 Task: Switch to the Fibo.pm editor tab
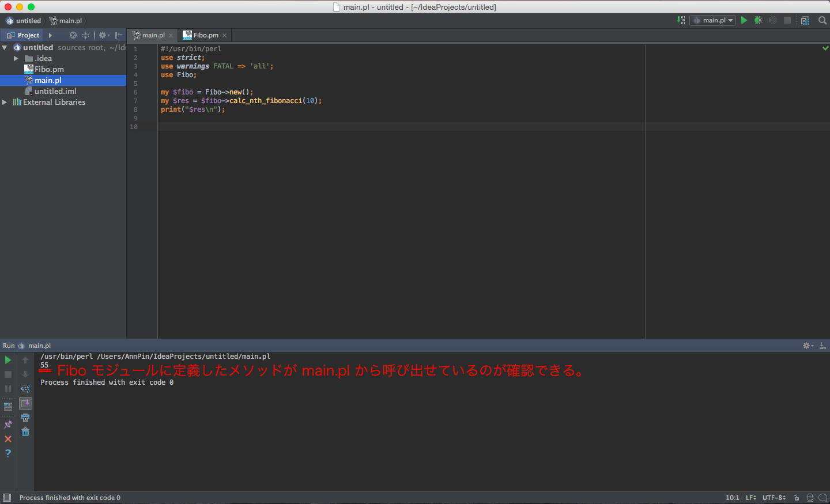point(205,35)
